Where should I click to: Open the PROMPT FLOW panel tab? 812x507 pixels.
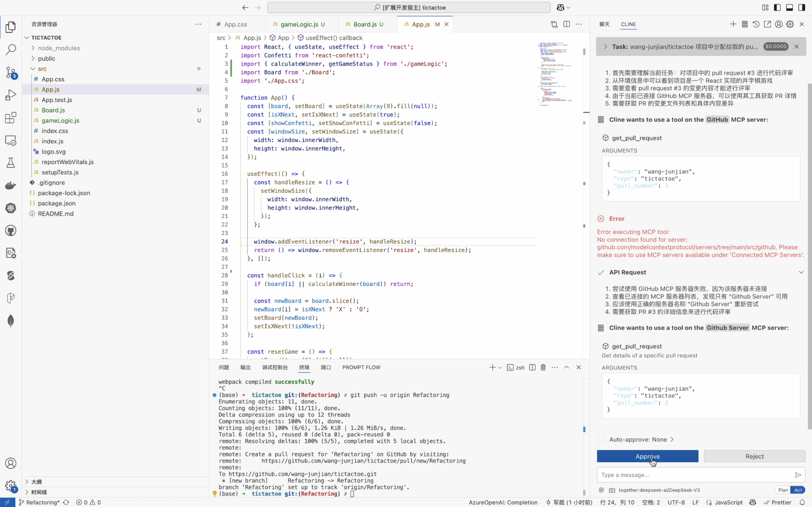[361, 368]
